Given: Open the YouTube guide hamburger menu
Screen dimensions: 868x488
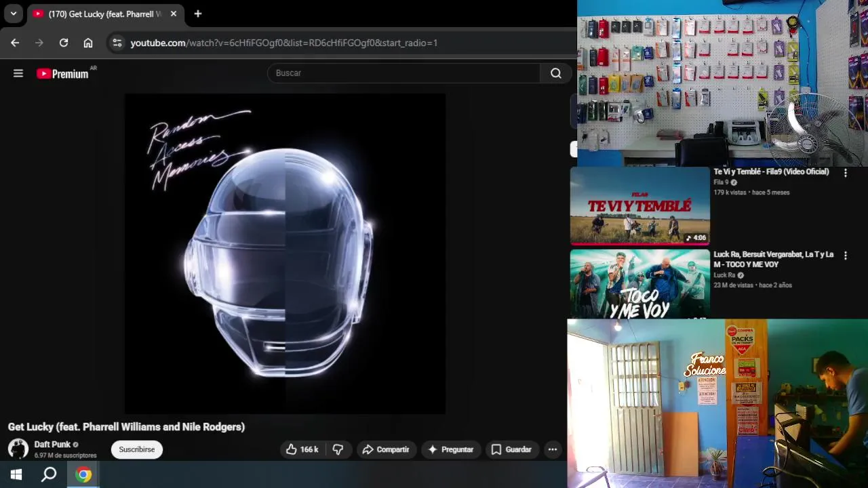Looking at the screenshot, I should [x=18, y=73].
